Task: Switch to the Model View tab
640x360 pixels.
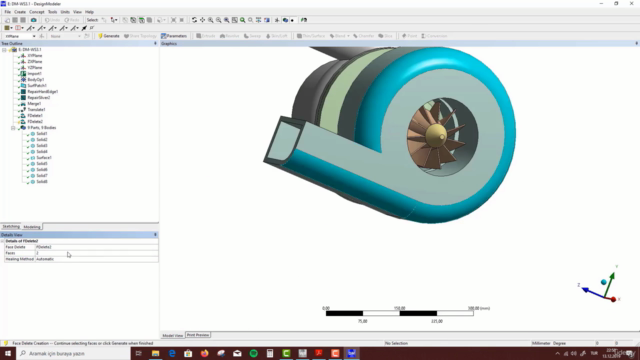Action: tap(173, 336)
